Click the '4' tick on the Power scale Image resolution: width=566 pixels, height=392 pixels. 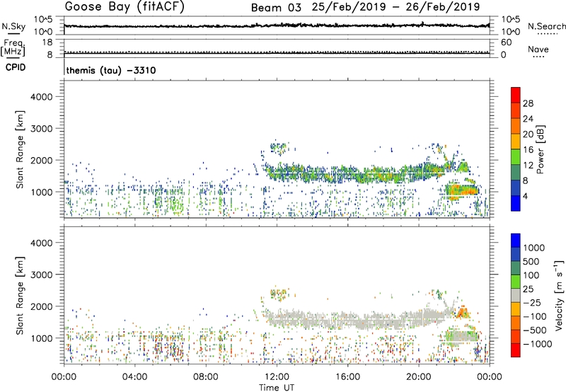click(525, 197)
